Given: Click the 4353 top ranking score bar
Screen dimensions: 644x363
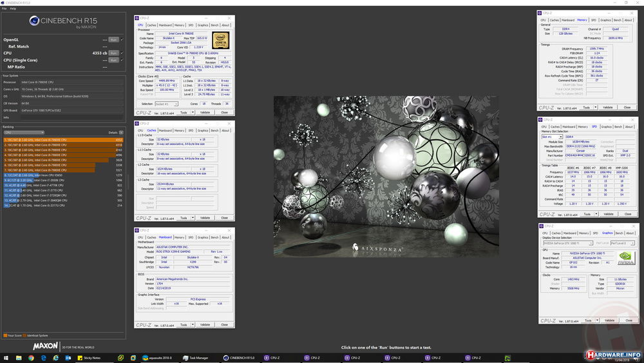Looking at the screenshot, I should (x=63, y=140).
